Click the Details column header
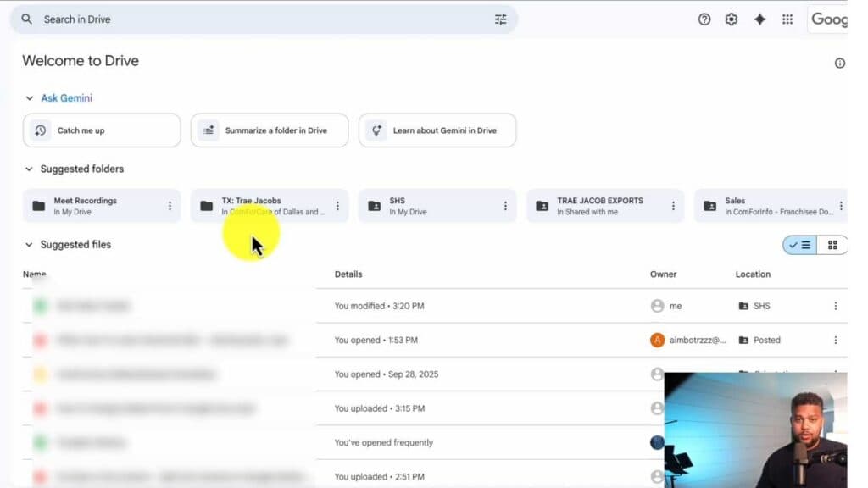Screen dimensions: 868x488 (348, 274)
